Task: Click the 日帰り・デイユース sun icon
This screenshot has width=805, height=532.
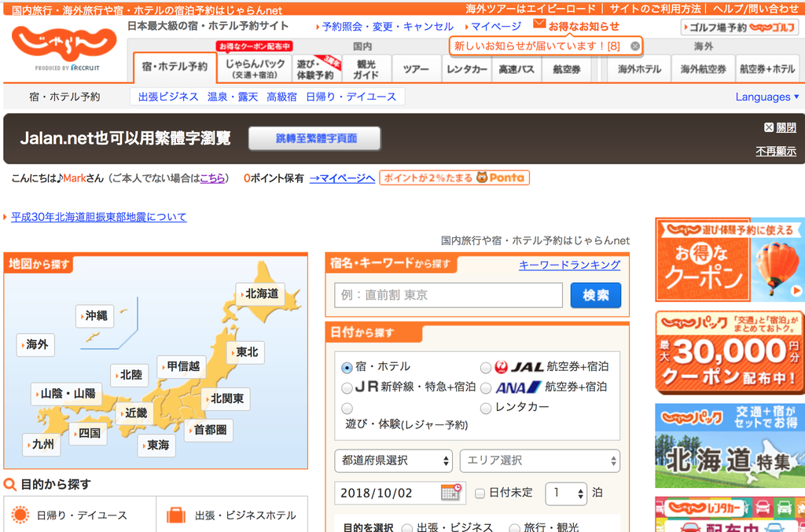Action: click(x=20, y=515)
